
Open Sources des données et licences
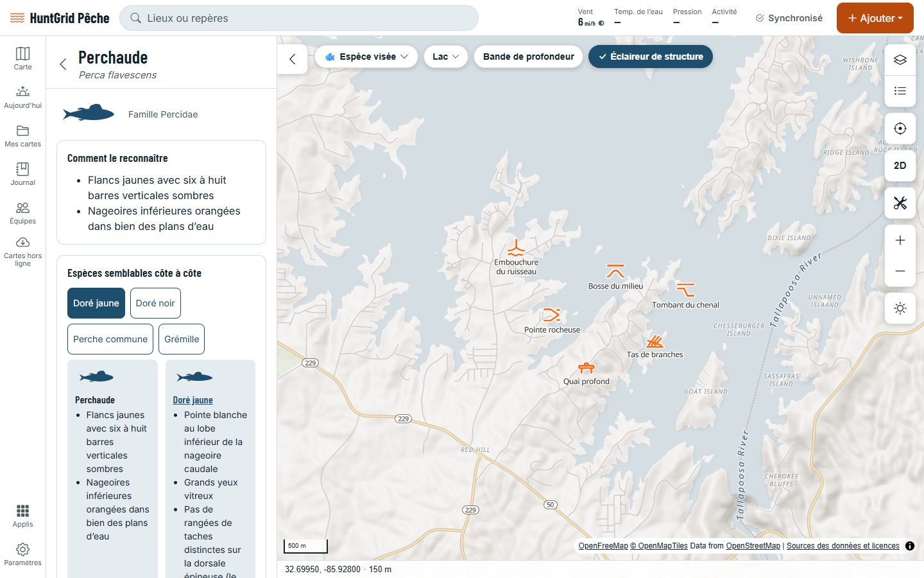pos(843,546)
